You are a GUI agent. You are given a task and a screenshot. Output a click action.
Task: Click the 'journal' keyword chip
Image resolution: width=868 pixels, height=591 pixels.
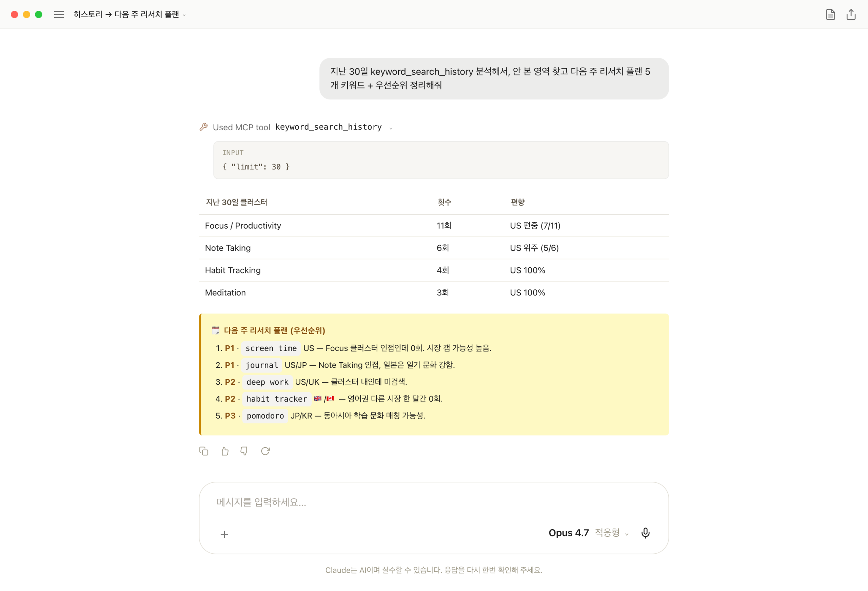pyautogui.click(x=261, y=365)
